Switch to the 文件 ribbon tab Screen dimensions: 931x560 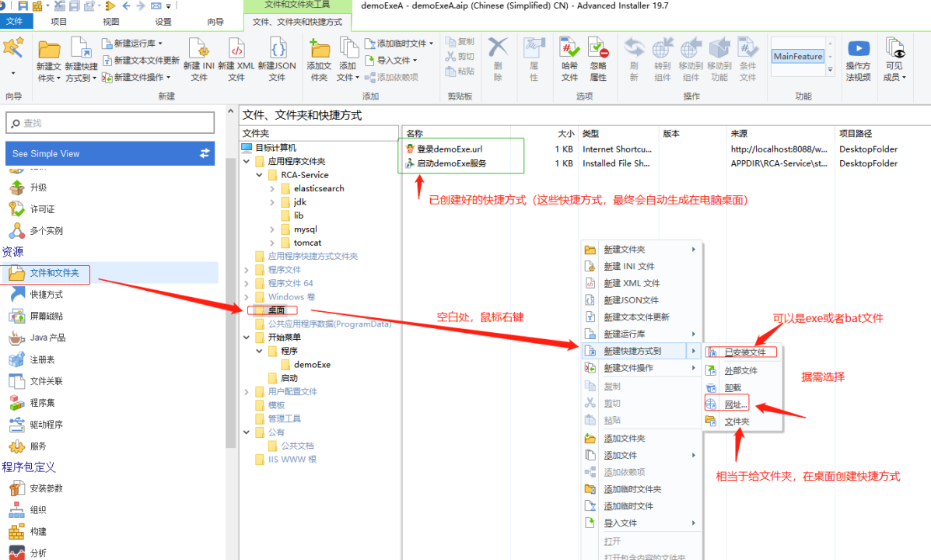click(15, 21)
